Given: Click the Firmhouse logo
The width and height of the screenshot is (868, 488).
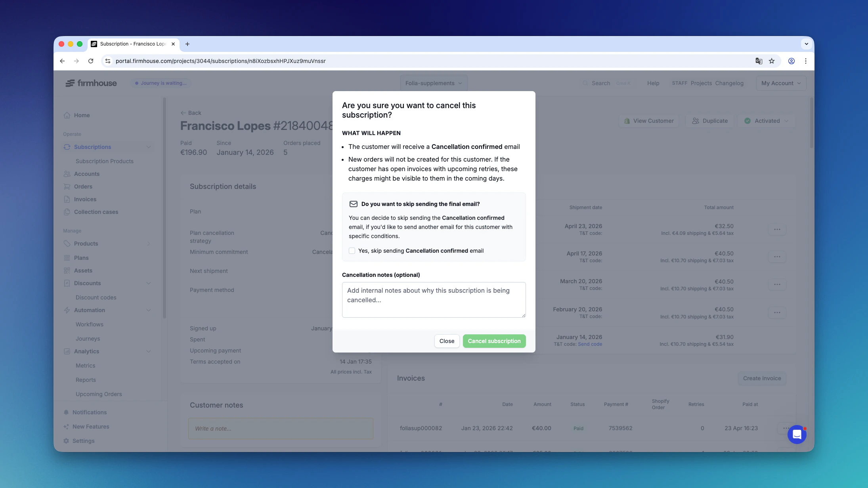Looking at the screenshot, I should 91,83.
